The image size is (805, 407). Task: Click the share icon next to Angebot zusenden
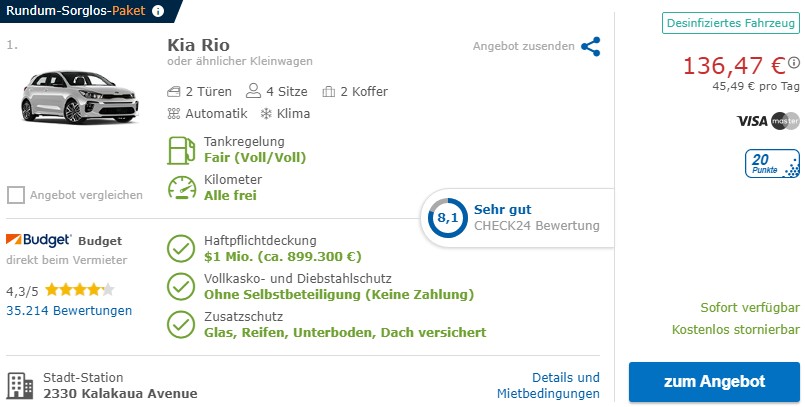tap(590, 46)
